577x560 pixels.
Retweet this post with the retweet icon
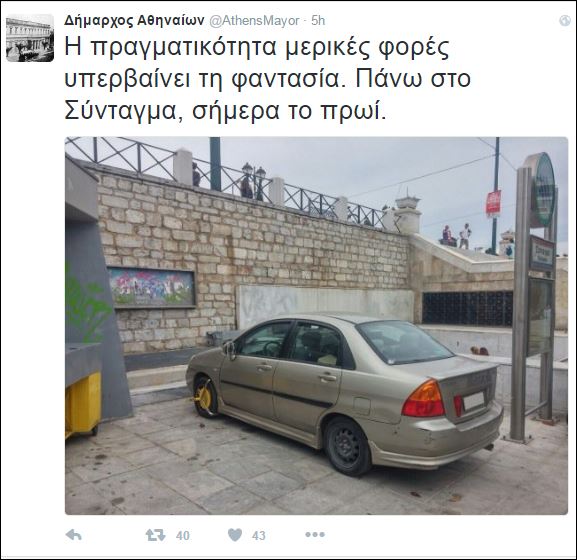point(155,535)
